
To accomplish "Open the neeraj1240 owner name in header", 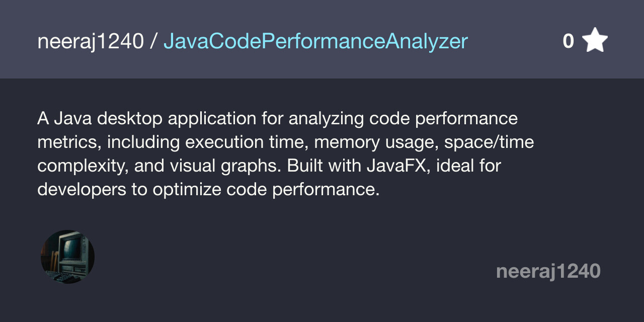I will [x=91, y=41].
